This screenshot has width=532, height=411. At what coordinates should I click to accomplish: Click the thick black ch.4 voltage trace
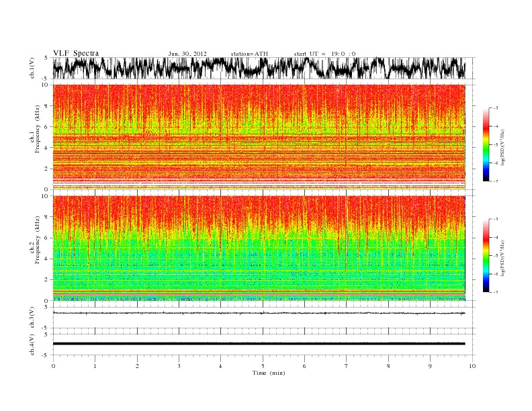pos(259,344)
